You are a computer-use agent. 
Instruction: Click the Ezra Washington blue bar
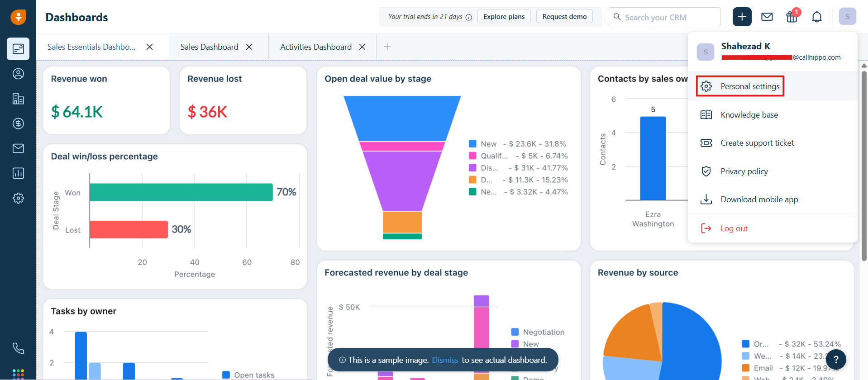point(653,158)
